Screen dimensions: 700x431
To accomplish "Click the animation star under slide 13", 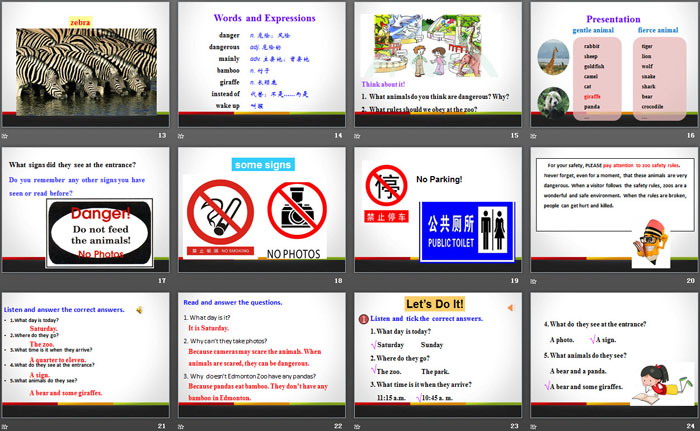I will pyautogui.click(x=4, y=136).
